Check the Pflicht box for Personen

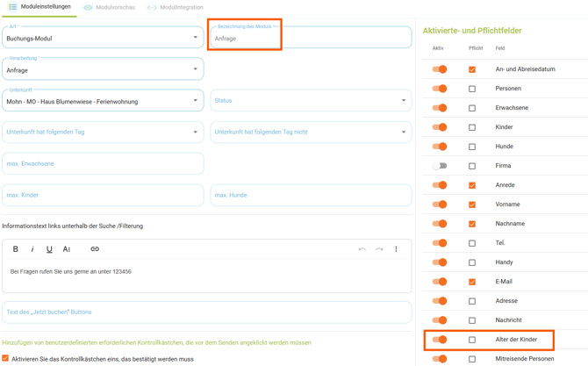click(472, 89)
